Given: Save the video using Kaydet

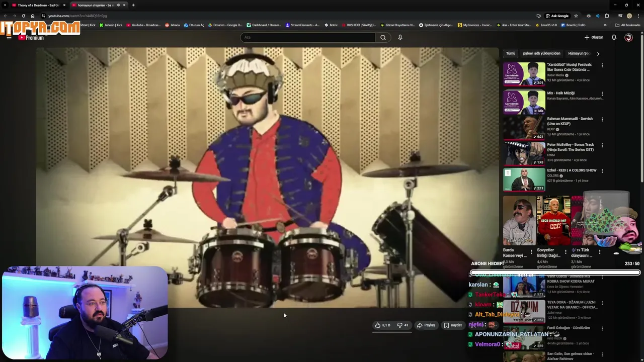Looking at the screenshot, I should 452,325.
